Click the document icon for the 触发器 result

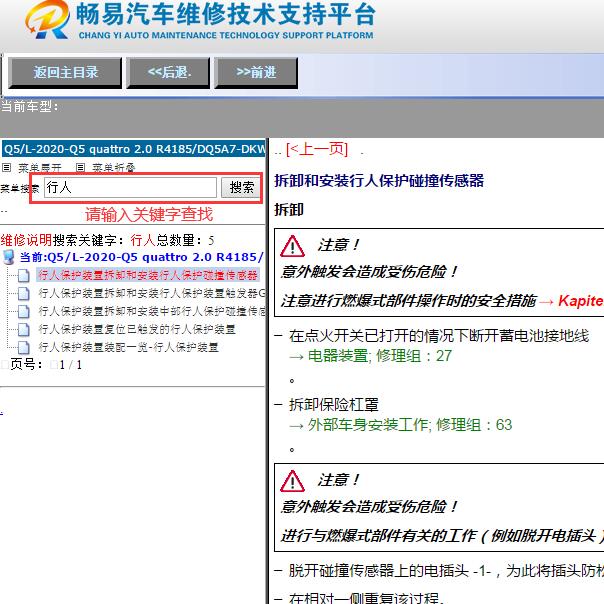coord(24,294)
